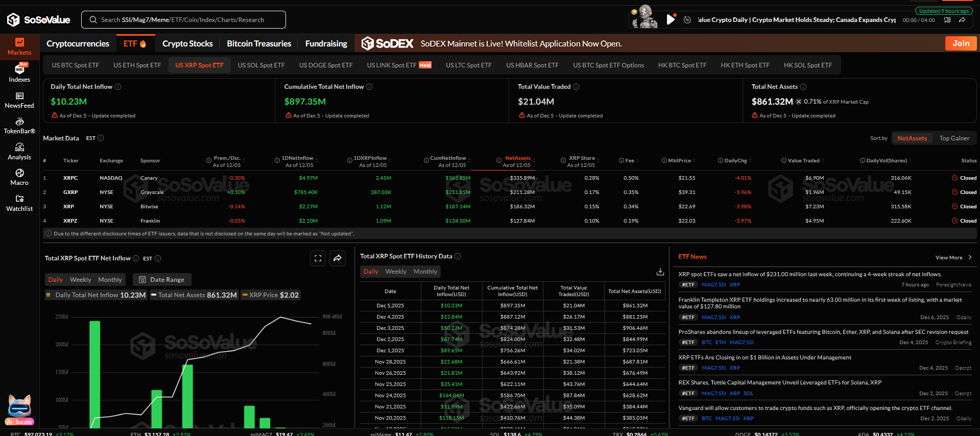Switch to HK ETH Spot ETF

click(745, 65)
